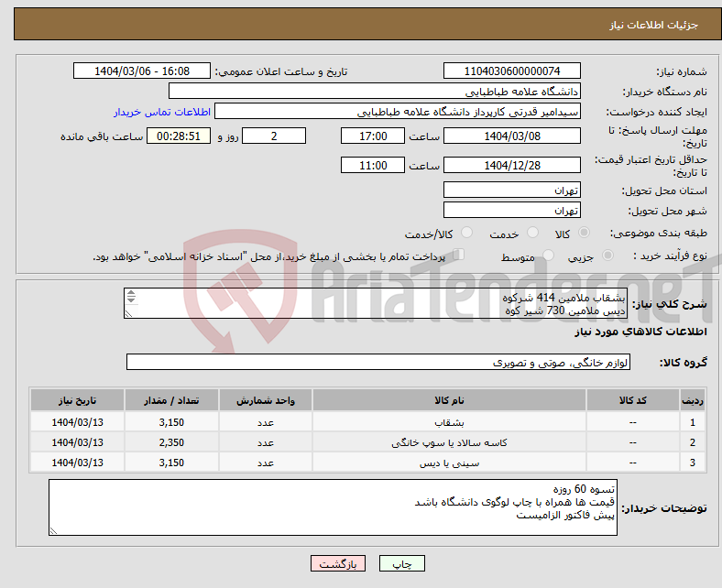Click the شماره نیاز field 1104030600000074
This screenshot has height=588, width=722.
[x=511, y=71]
